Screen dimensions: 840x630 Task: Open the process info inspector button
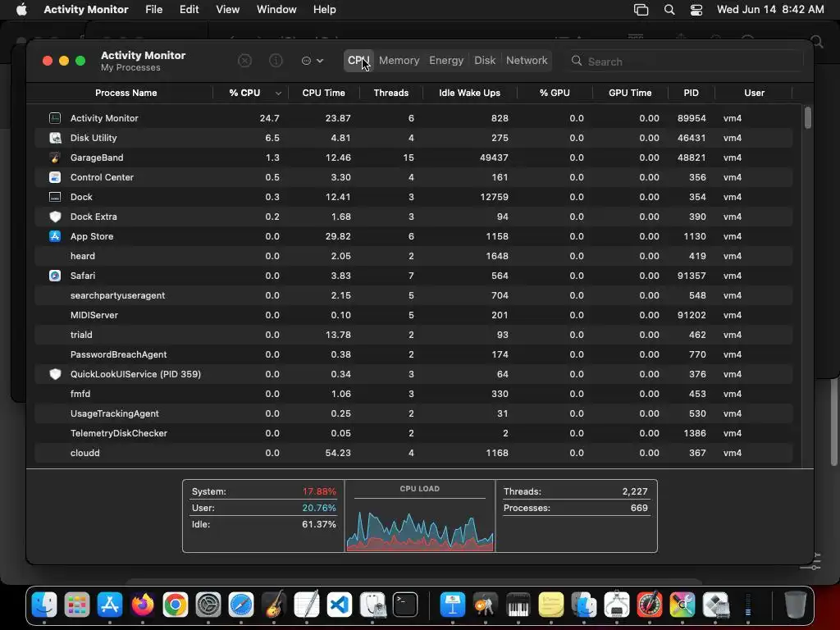[x=276, y=61]
